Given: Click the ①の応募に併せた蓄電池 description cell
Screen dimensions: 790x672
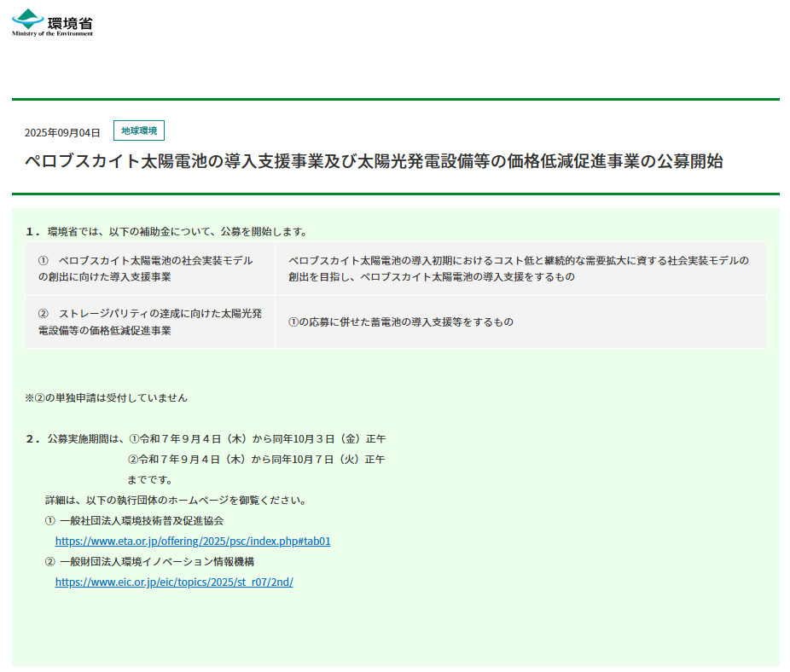Looking at the screenshot, I should tap(401, 322).
